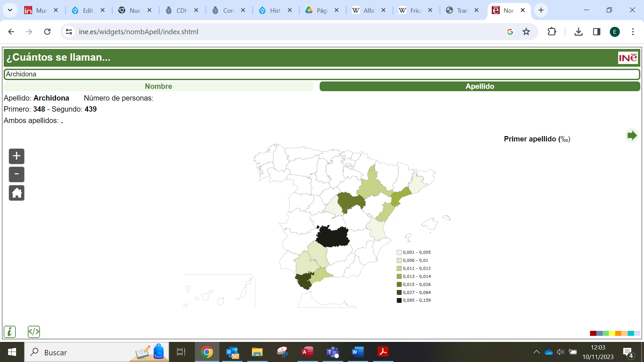Reset map to home view
The image size is (644, 362).
(16, 193)
